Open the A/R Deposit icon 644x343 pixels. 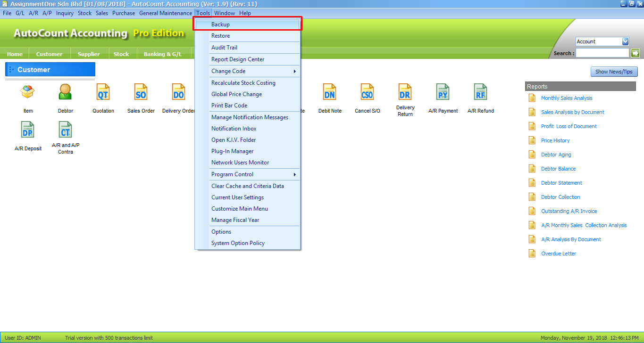28,130
